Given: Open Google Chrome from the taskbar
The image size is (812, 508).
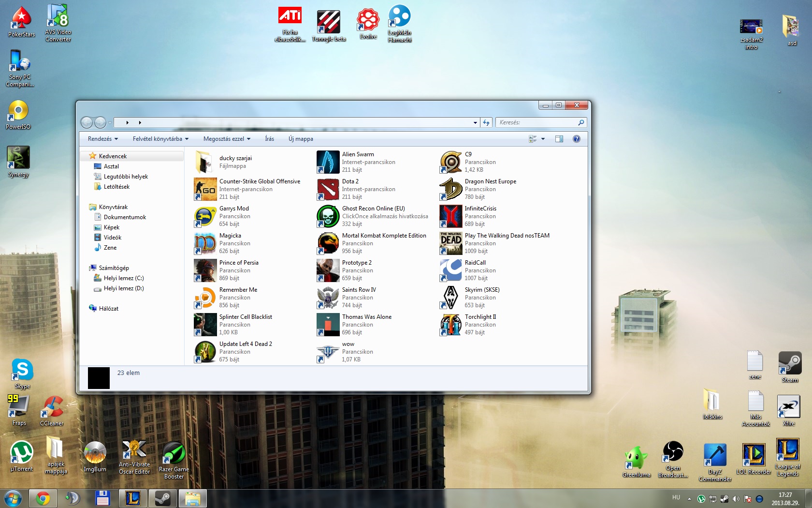Looking at the screenshot, I should click(43, 498).
